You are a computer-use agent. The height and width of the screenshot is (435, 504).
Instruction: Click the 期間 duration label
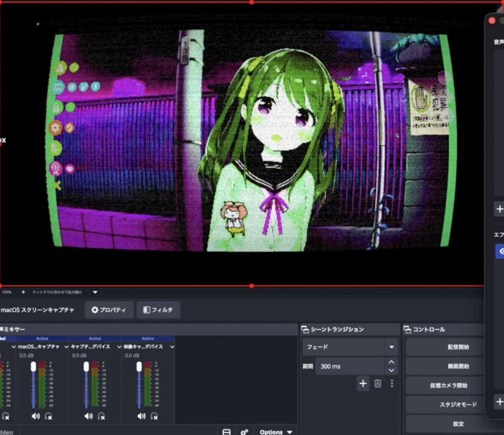[x=308, y=366]
